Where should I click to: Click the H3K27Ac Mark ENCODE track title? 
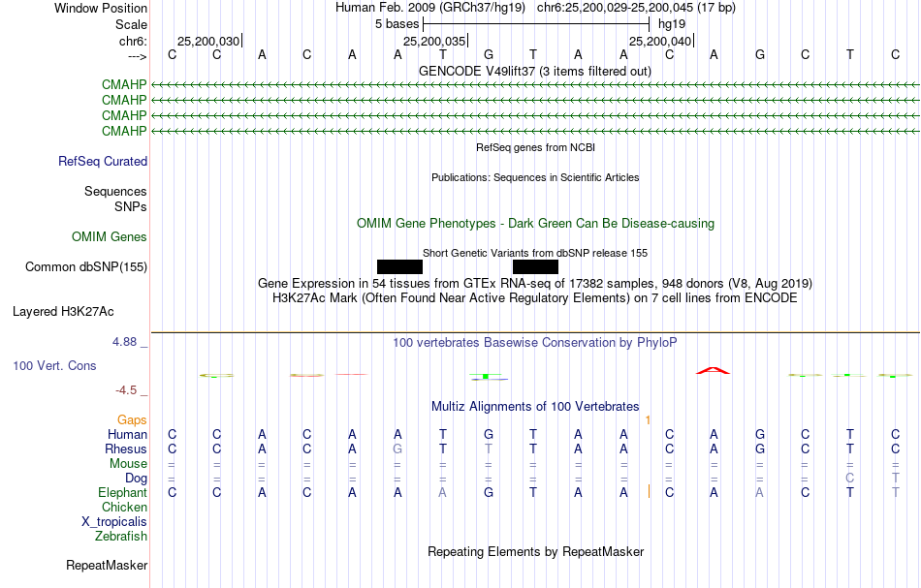click(535, 298)
